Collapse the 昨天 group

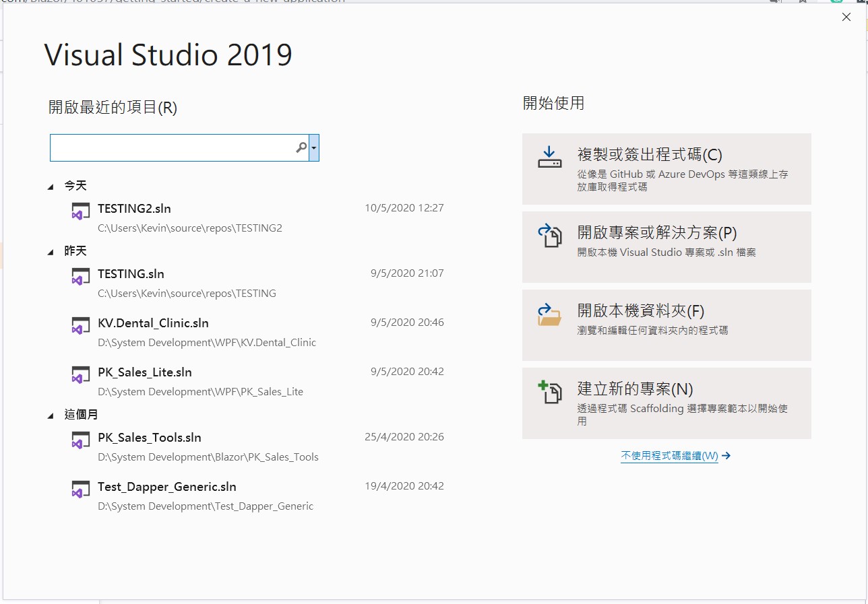pos(51,253)
